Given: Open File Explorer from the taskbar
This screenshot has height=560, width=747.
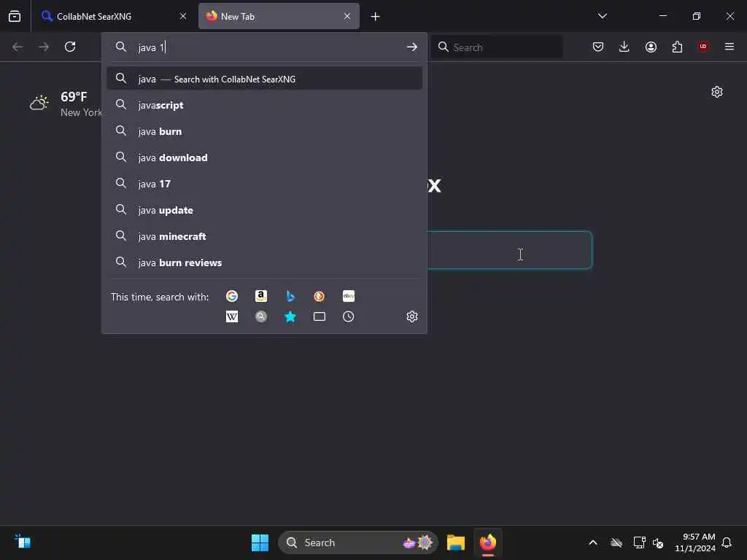Looking at the screenshot, I should pyautogui.click(x=455, y=542).
